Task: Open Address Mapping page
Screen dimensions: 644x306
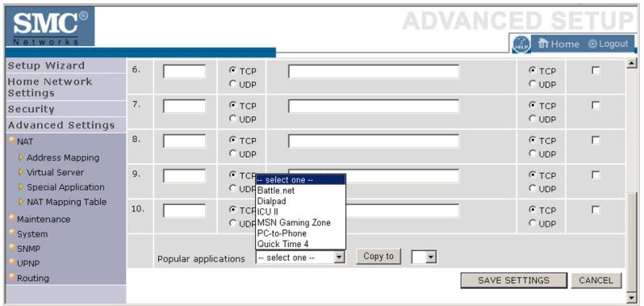Action: 63,157
